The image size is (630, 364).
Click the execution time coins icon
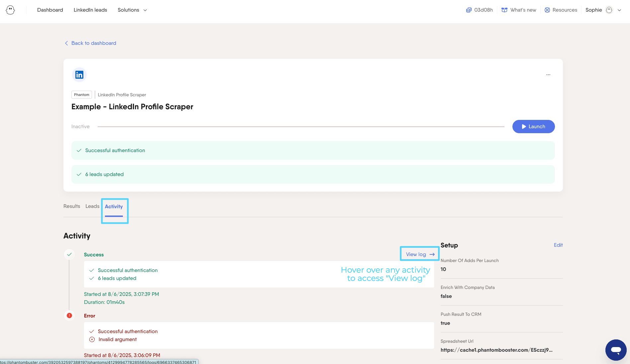pyautogui.click(x=469, y=10)
